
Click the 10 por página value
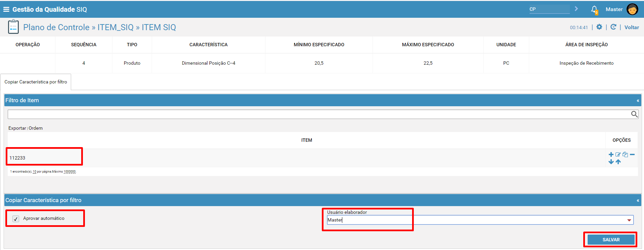pyautogui.click(x=34, y=172)
